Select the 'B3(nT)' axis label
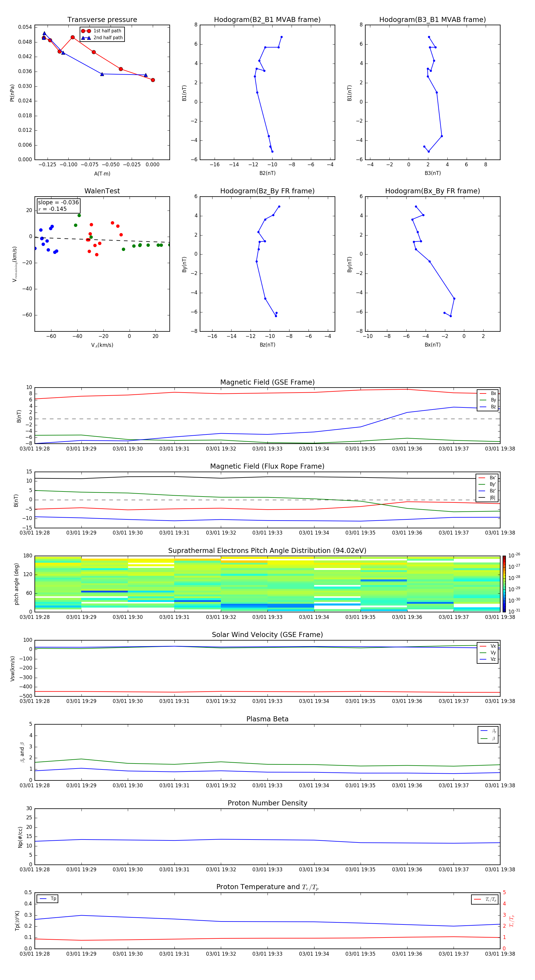535x980 pixels. click(432, 173)
